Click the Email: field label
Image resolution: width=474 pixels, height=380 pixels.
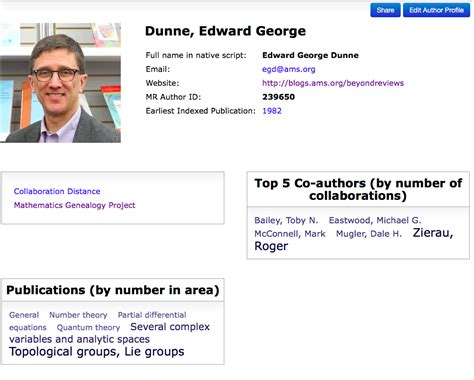click(158, 69)
